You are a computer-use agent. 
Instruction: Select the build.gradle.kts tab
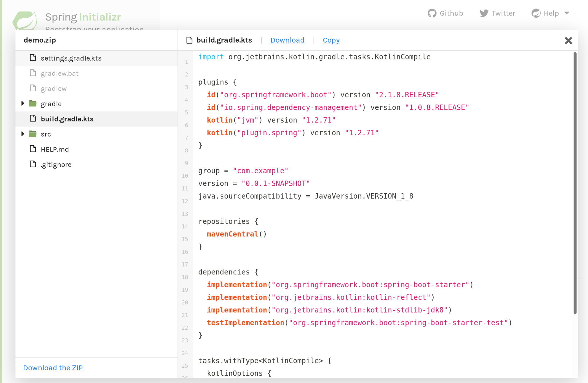pyautogui.click(x=219, y=40)
